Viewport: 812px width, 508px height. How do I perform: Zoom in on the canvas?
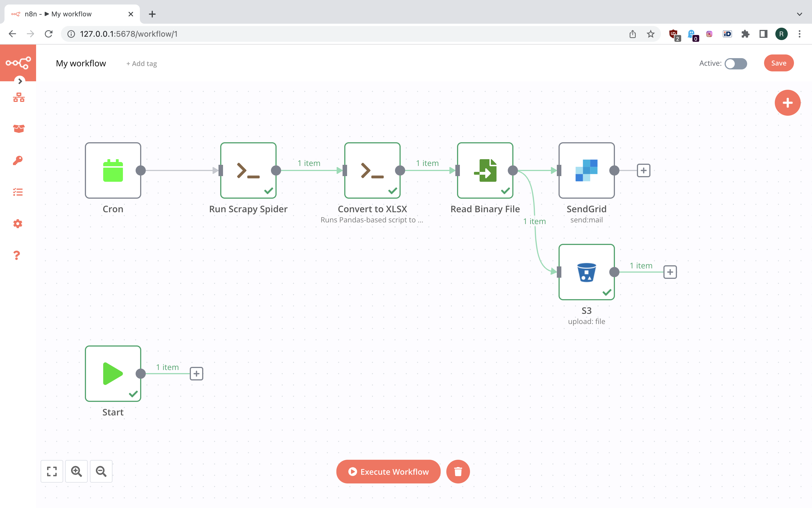tap(76, 471)
